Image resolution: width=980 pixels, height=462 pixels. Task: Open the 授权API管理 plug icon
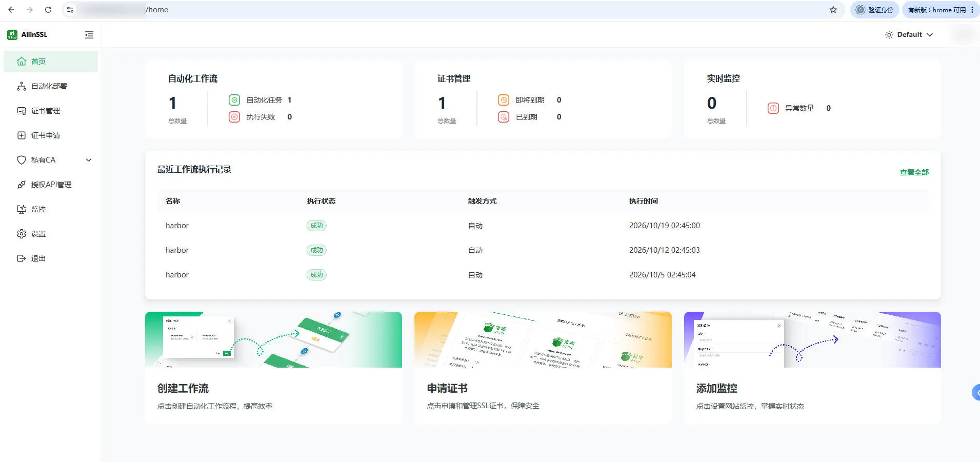(x=22, y=185)
